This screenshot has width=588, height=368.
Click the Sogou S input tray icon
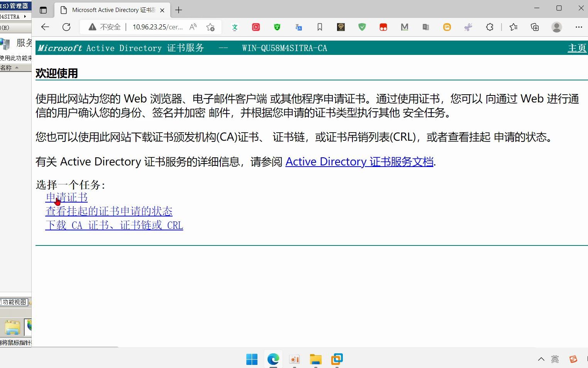pos(573,359)
